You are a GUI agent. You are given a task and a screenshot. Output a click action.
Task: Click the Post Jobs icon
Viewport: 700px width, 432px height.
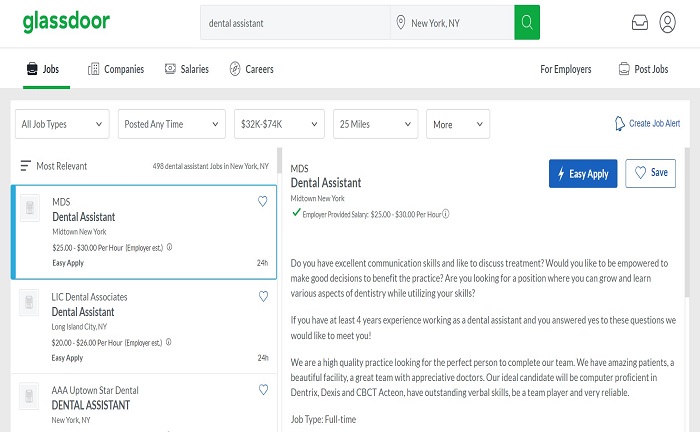coord(624,69)
